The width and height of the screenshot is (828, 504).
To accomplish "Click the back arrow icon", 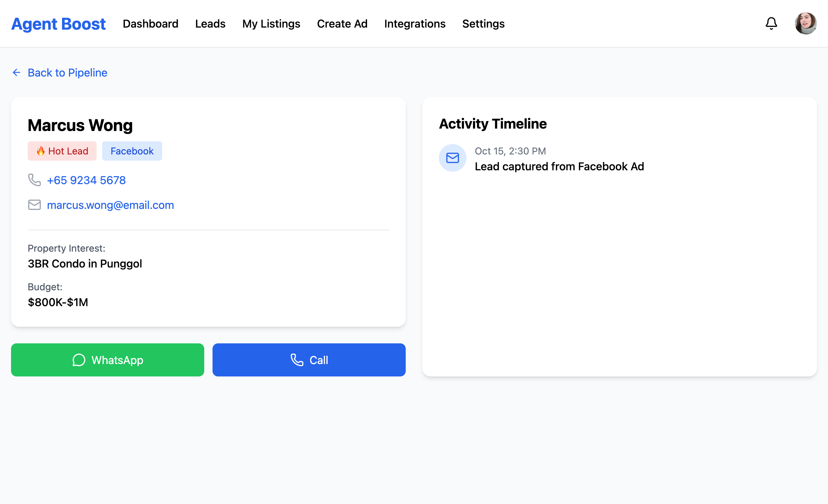I will [17, 72].
